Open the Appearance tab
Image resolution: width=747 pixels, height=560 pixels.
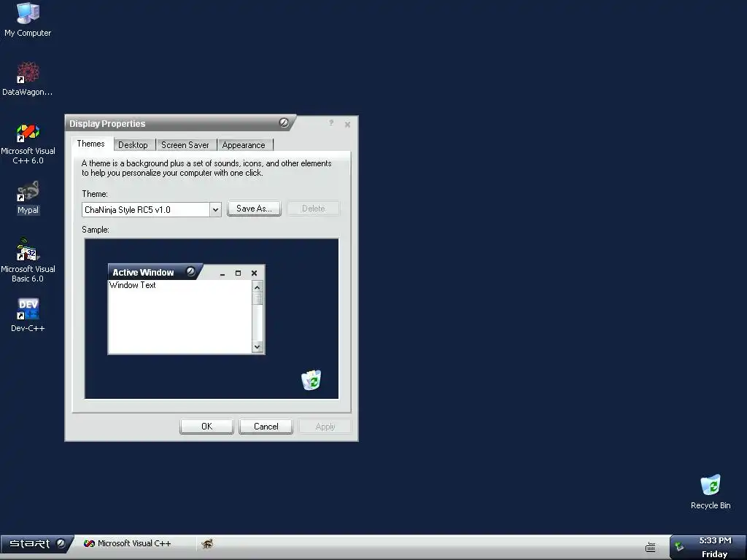[x=244, y=145]
